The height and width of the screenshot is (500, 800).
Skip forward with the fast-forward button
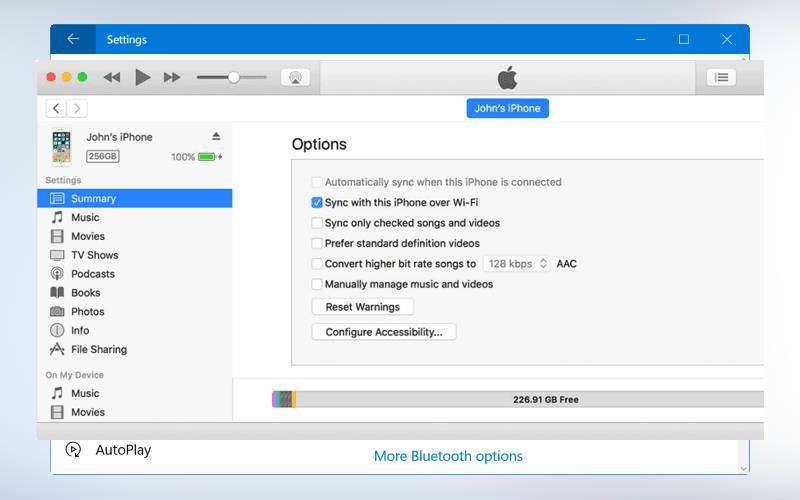172,78
